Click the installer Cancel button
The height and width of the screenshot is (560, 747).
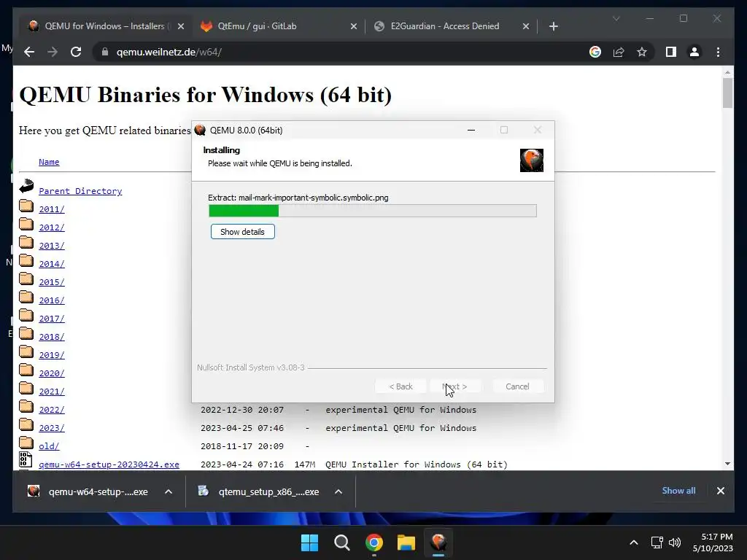pos(517,386)
